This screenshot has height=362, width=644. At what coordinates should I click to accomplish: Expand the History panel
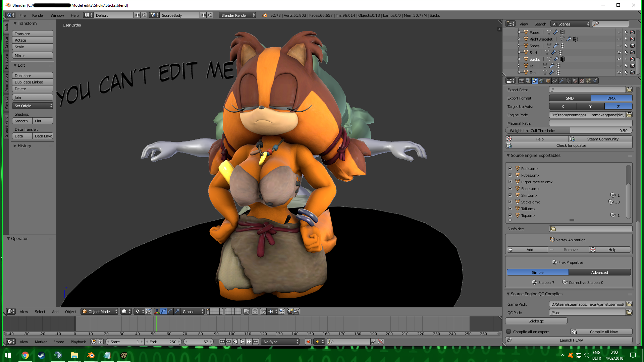point(24,146)
